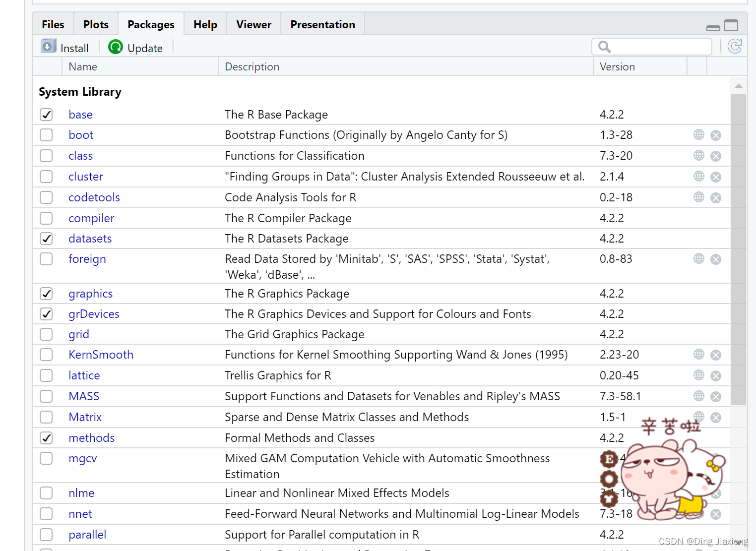Open web documentation globe for boot
Viewport: 756px width, 551px height.
[x=699, y=135]
